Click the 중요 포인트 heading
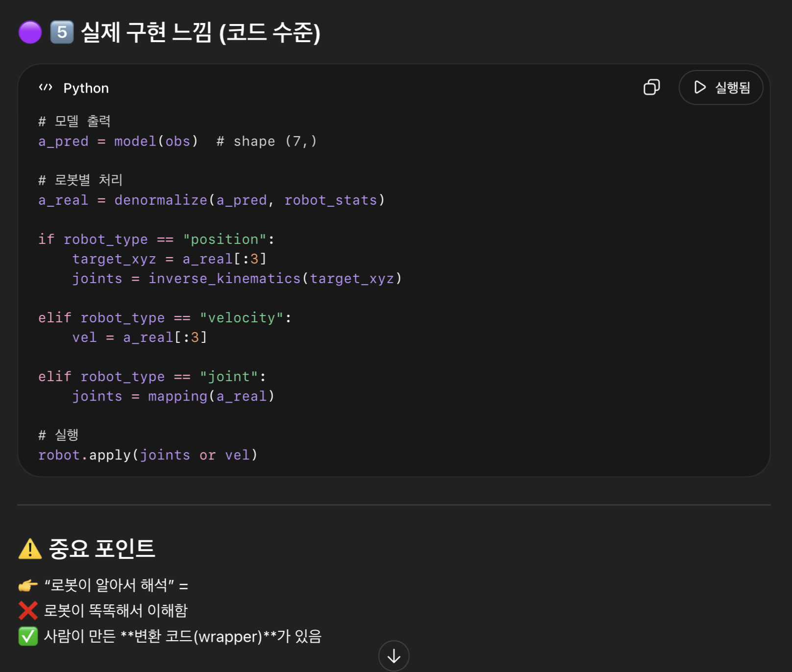Image resolution: width=792 pixels, height=672 pixels. 102,549
